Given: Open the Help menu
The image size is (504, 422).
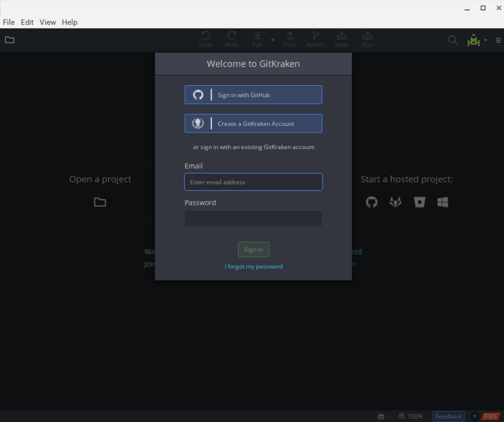Looking at the screenshot, I should (69, 22).
